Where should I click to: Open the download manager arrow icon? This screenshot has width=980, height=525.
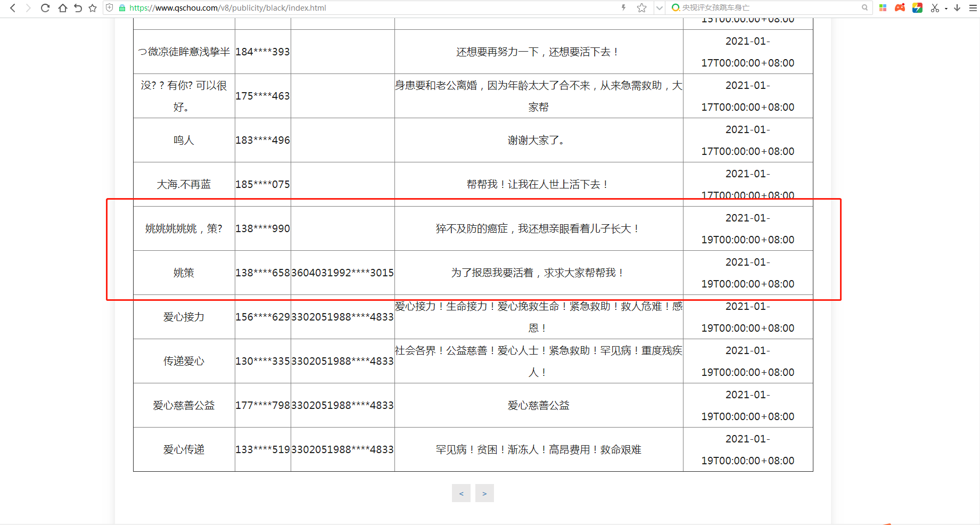pyautogui.click(x=957, y=8)
